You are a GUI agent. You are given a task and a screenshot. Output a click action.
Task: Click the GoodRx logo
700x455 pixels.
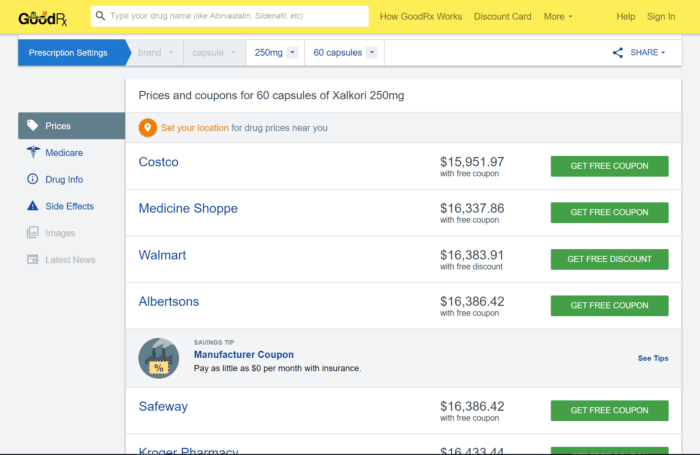pyautogui.click(x=43, y=18)
